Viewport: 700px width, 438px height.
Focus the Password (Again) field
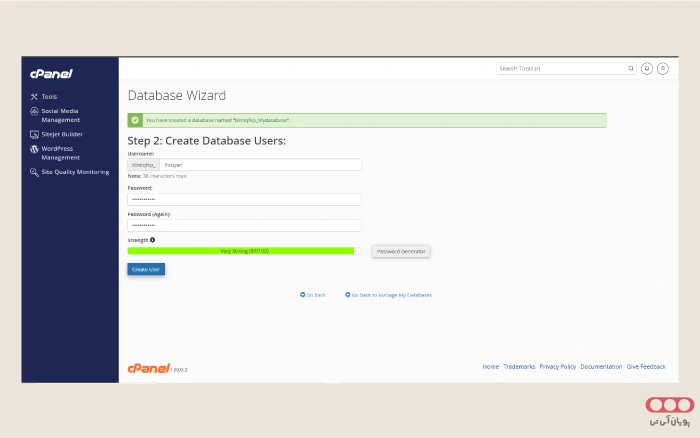[x=244, y=225]
